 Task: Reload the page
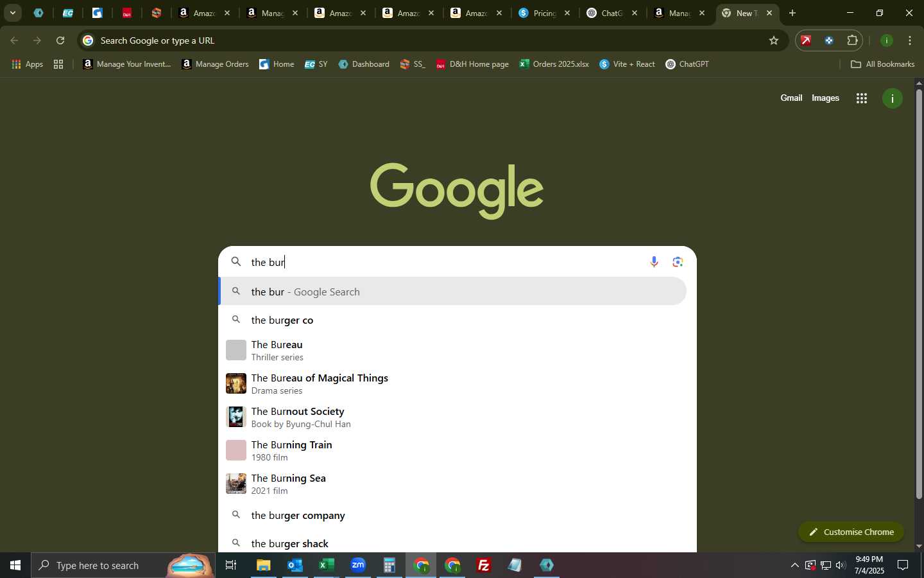click(x=60, y=40)
